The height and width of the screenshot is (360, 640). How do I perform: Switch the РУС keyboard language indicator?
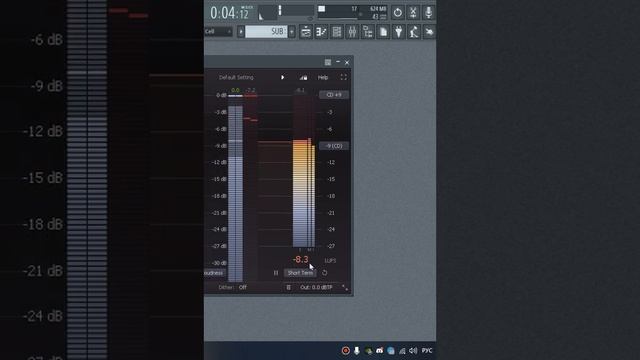(x=427, y=351)
